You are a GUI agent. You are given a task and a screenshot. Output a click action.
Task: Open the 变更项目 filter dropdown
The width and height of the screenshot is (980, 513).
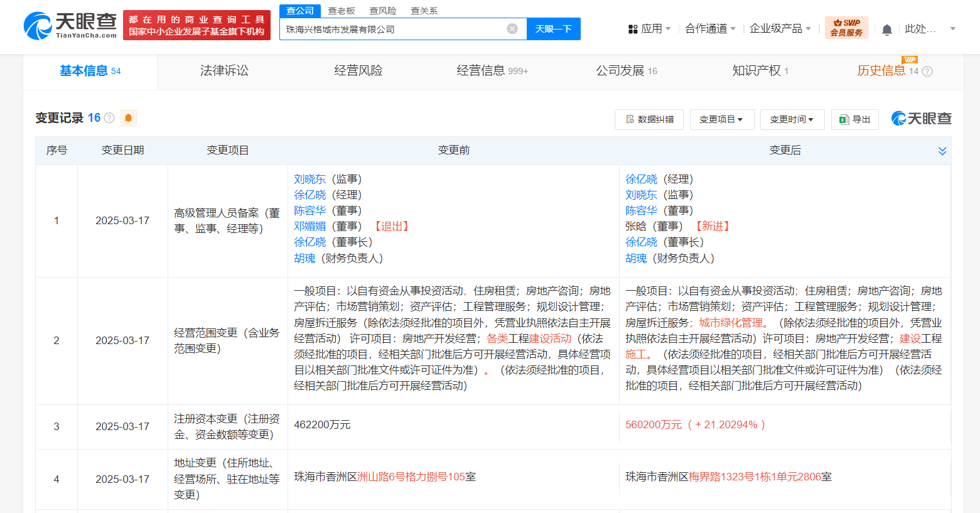tap(721, 119)
